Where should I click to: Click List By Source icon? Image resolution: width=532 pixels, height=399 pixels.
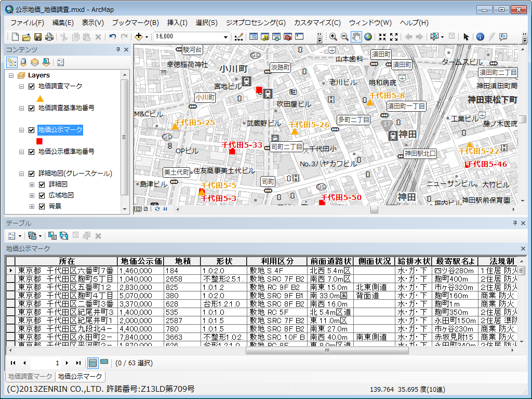pos(23,62)
